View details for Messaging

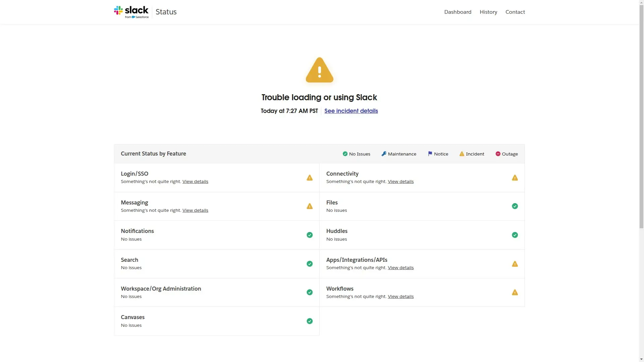point(195,210)
